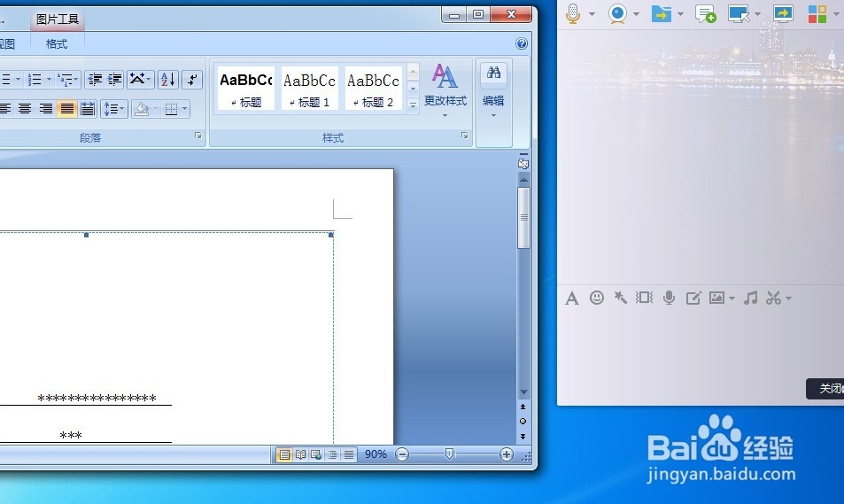Open the QQ applications grid icon
844x504 pixels.
click(817, 13)
